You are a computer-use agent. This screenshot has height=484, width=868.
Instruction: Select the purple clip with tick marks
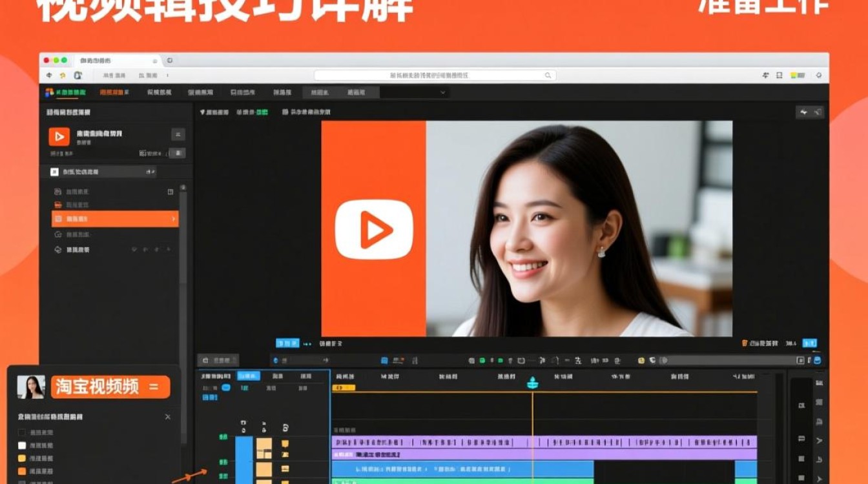(x=544, y=442)
